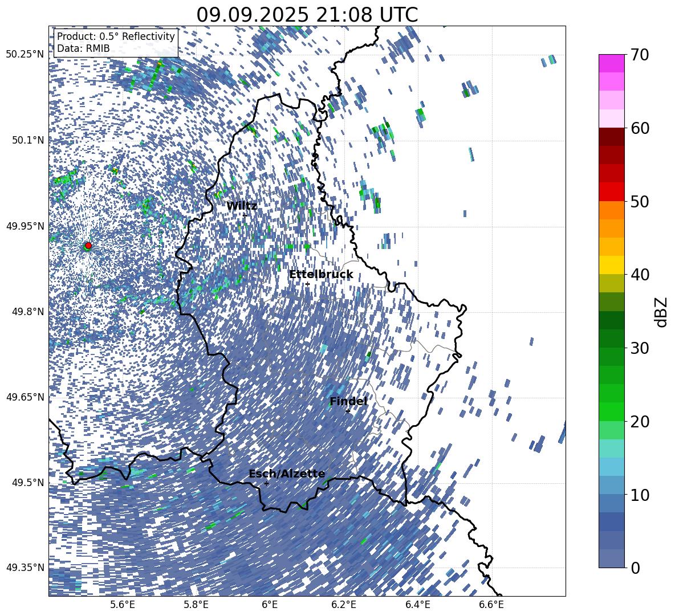Click the Esch/Alzette location cross marker
675x616 pixels.
coord(266,483)
